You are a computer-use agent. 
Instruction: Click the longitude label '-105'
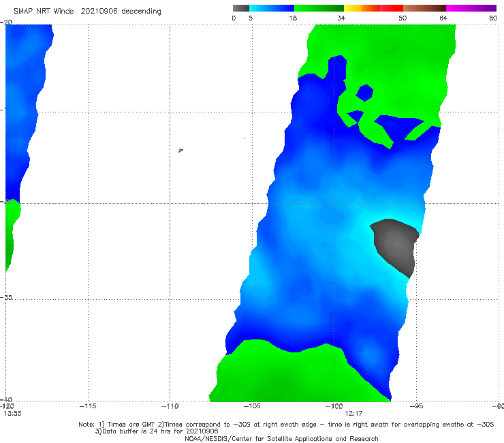pos(252,406)
